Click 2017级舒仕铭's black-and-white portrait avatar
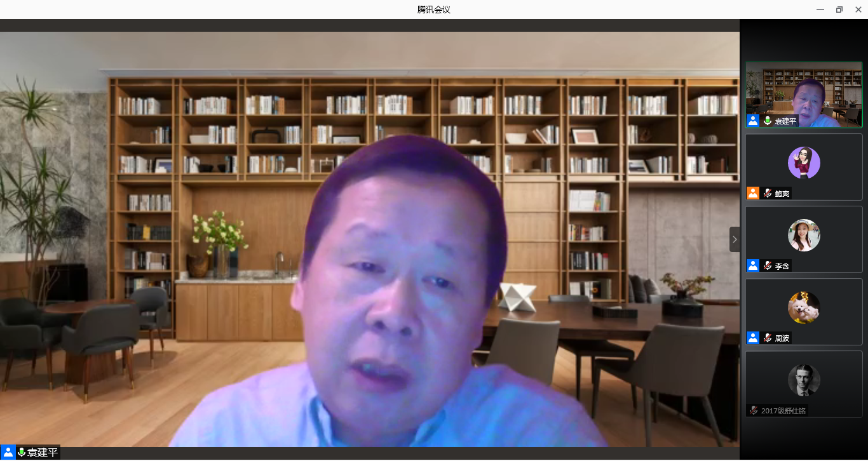The width and height of the screenshot is (868, 461). (804, 380)
